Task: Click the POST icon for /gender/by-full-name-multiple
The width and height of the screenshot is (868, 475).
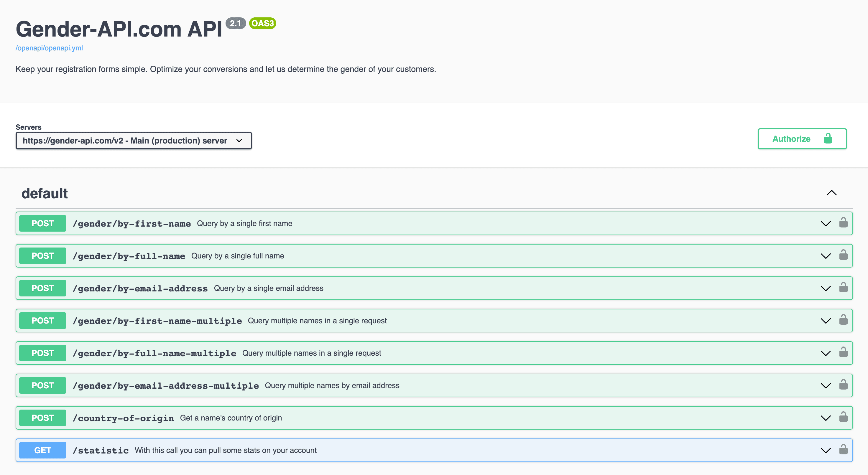Action: tap(43, 353)
